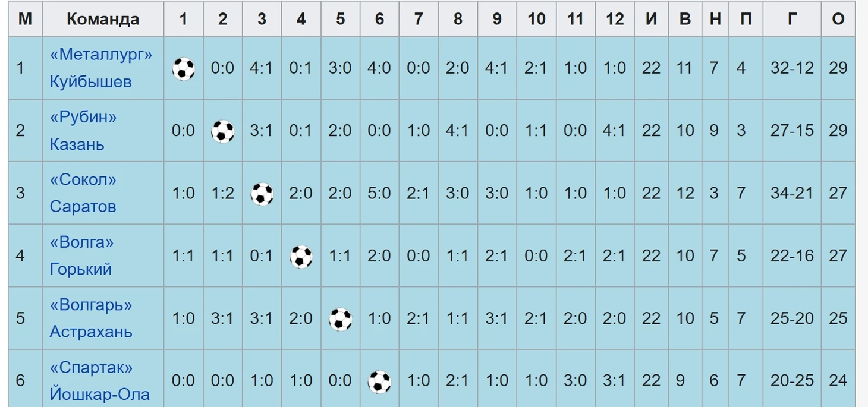Image resolution: width=868 pixels, height=407 pixels.
Task: Open the «Спартак» team link
Action: click(x=91, y=368)
